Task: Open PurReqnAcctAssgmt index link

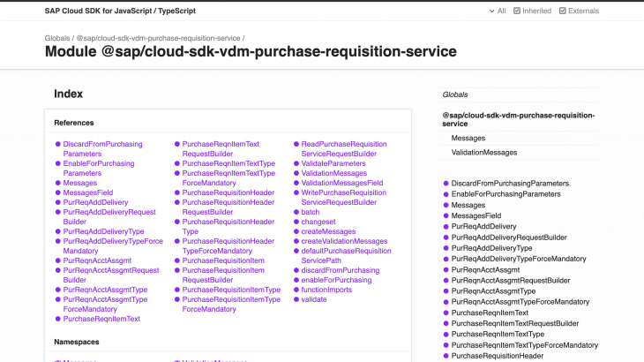Action: [97, 260]
